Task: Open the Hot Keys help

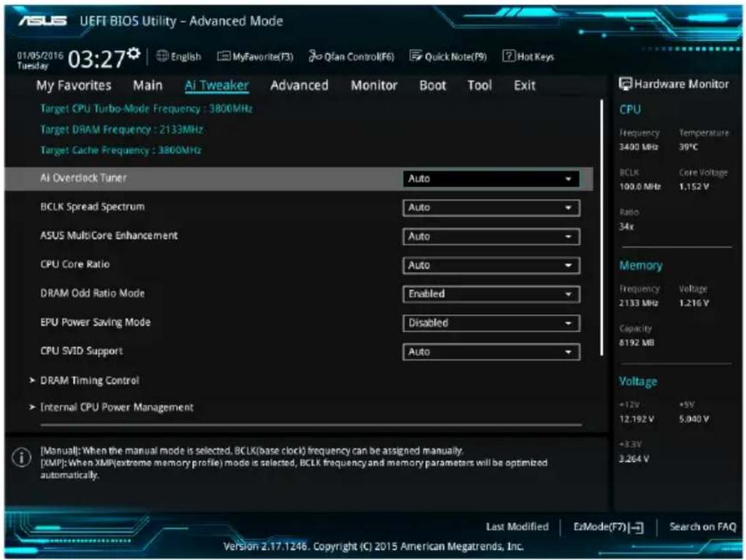Action: [x=528, y=57]
